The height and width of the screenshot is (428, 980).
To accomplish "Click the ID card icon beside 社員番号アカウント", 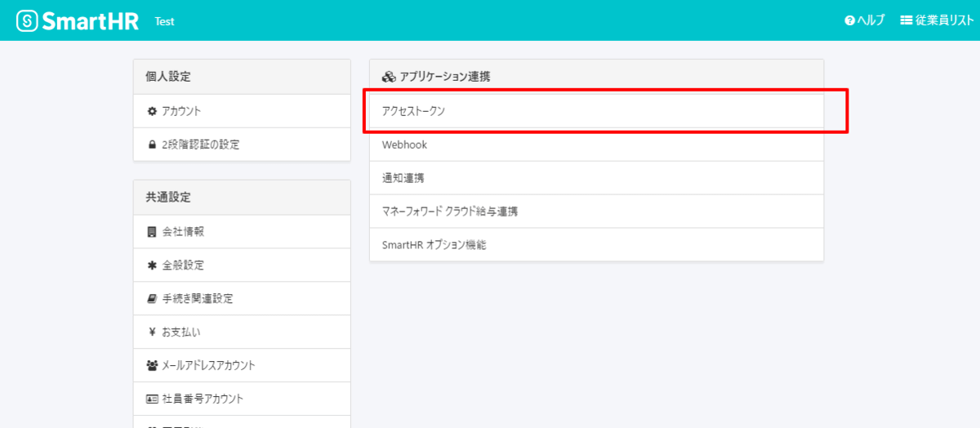I will point(152,399).
